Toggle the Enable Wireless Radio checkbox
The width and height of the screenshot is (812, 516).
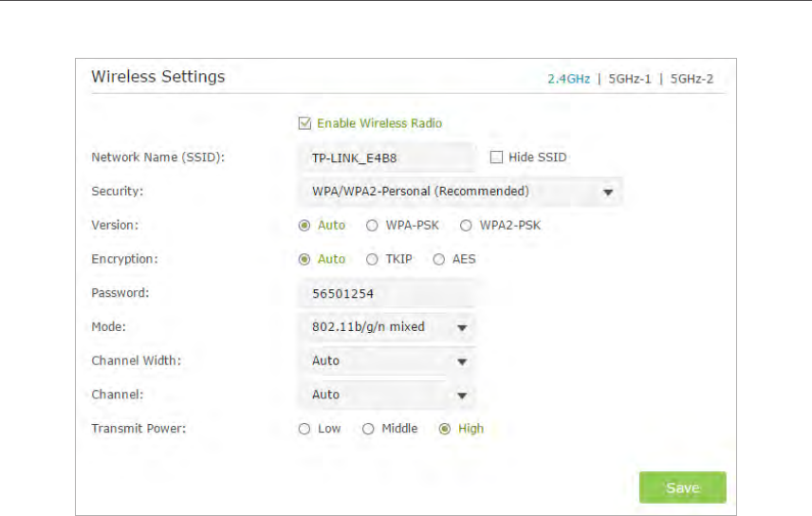(304, 123)
